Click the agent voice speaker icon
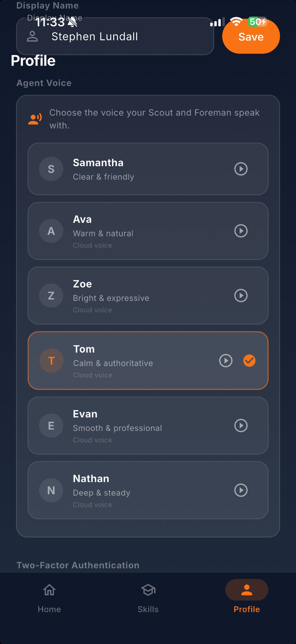This screenshot has width=296, height=644. 35,118
